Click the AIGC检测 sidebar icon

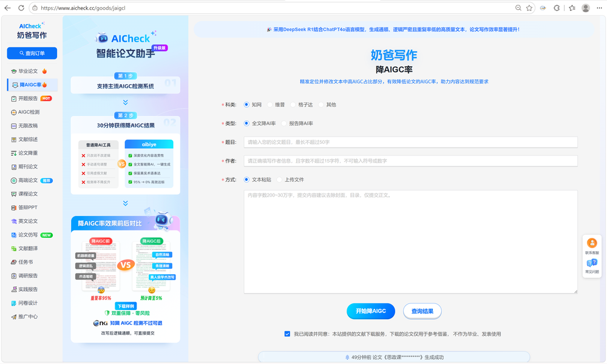point(13,112)
